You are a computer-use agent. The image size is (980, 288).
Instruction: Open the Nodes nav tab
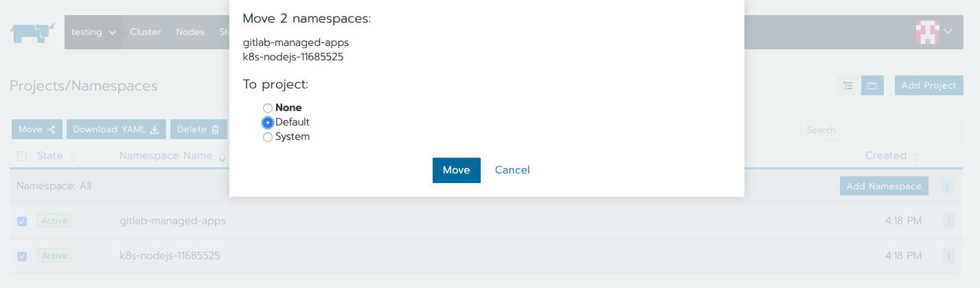click(x=190, y=32)
